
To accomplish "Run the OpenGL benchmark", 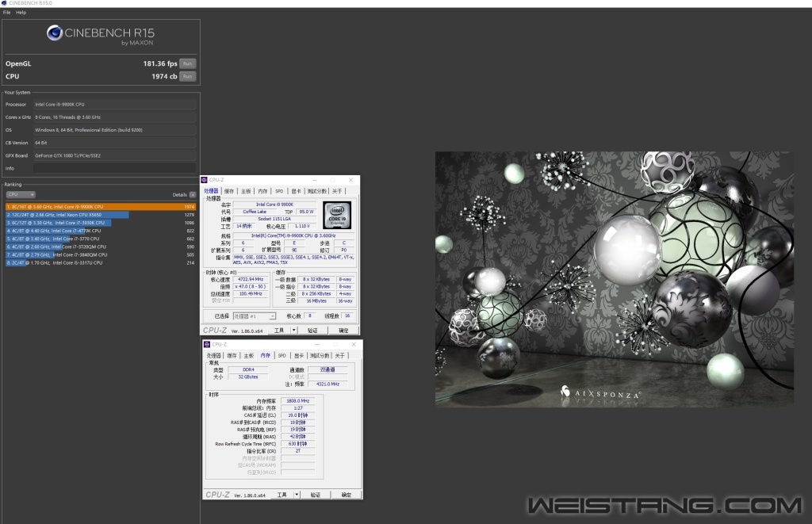I will (187, 63).
